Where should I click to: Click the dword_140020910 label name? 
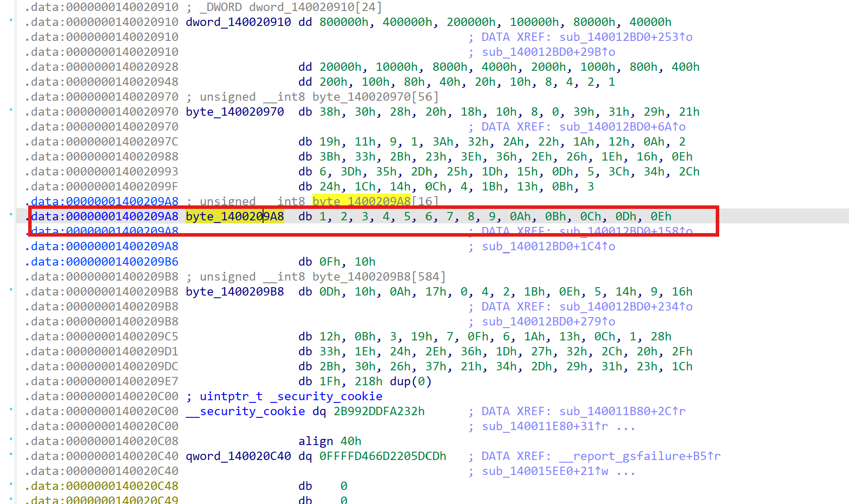coord(238,22)
